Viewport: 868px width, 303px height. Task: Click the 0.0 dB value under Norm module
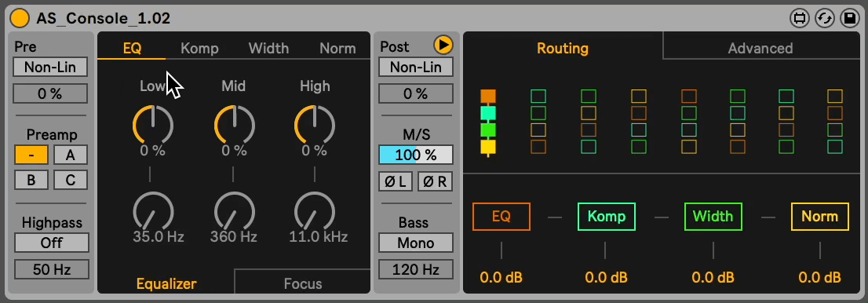[x=820, y=277]
